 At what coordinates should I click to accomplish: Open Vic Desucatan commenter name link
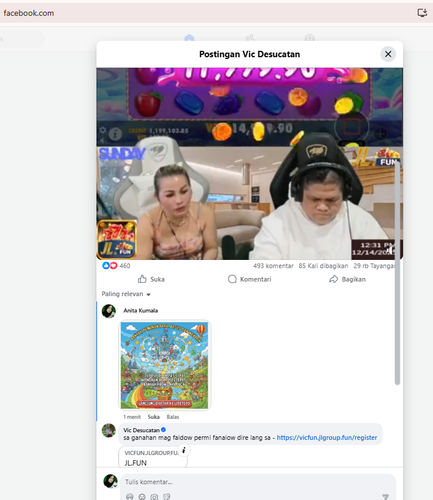click(141, 430)
